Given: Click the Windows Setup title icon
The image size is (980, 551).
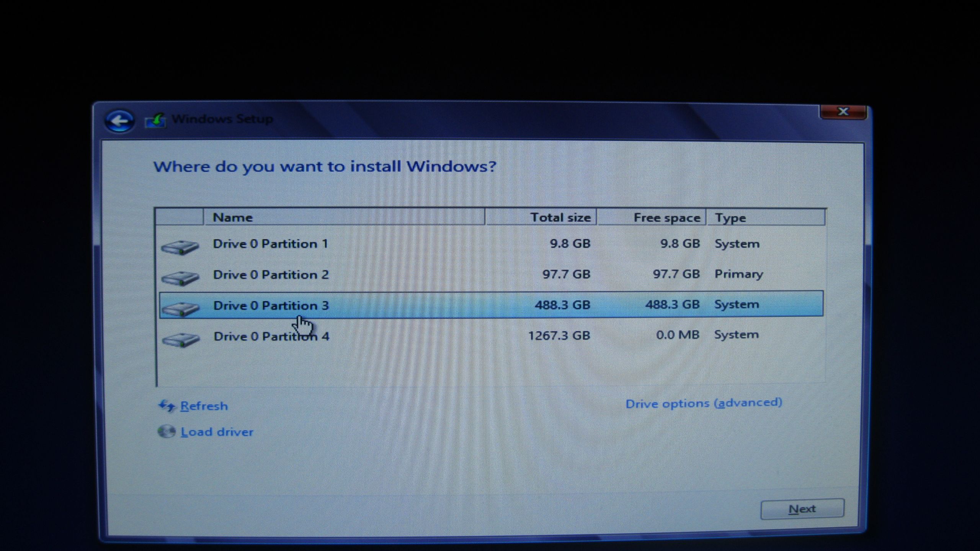Looking at the screenshot, I should click(x=155, y=120).
